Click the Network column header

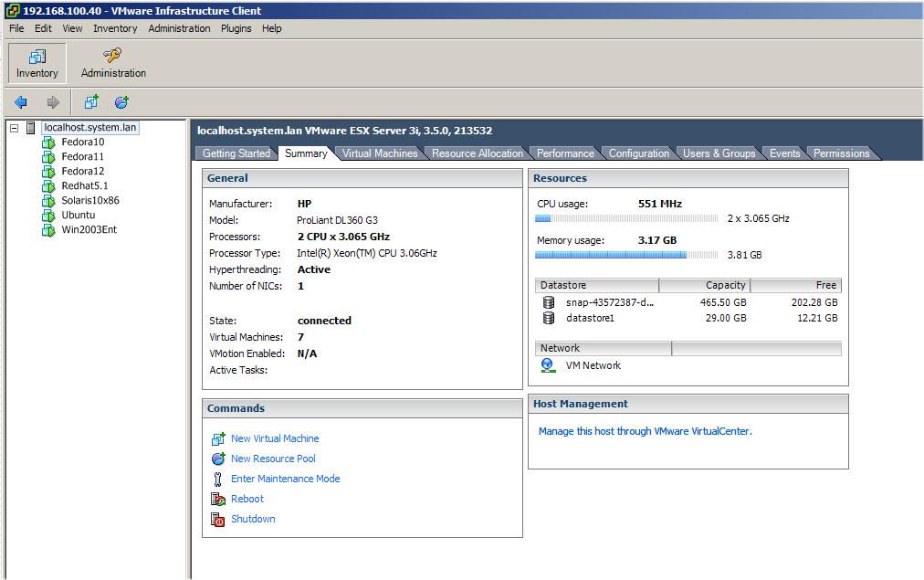point(603,348)
